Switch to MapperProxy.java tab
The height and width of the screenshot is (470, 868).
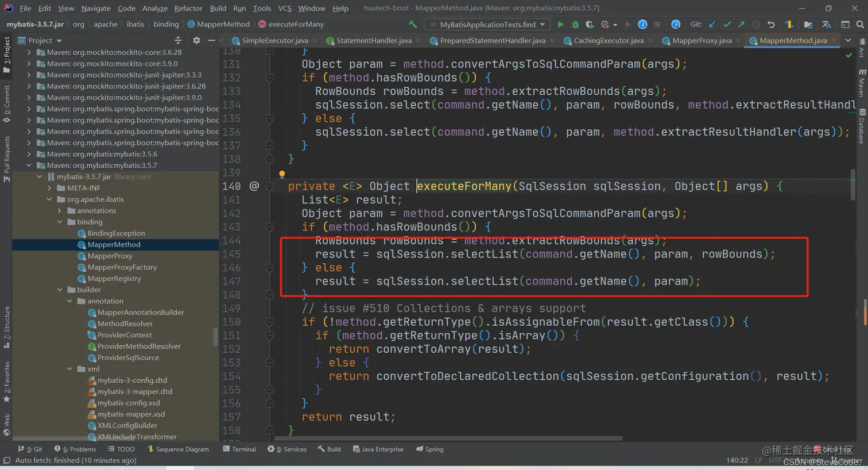[x=702, y=40]
